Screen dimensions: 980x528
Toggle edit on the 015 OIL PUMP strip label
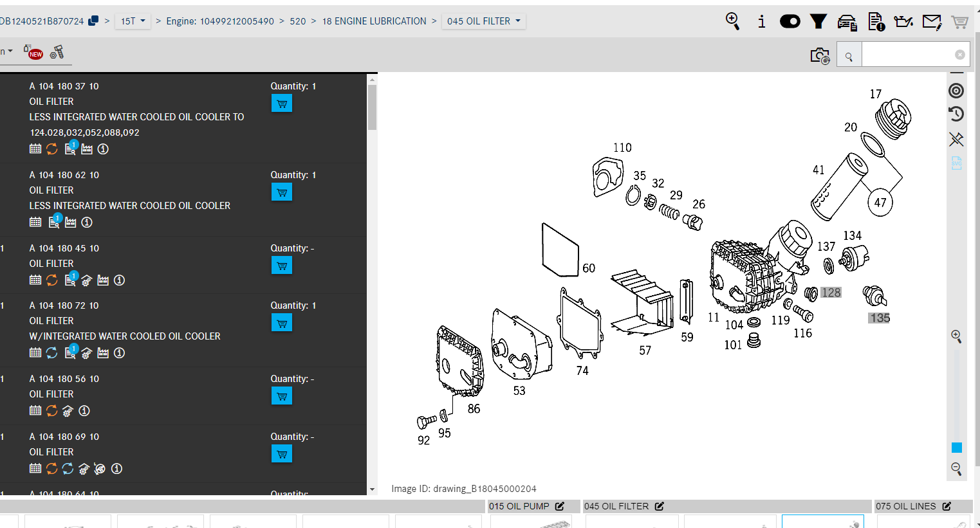(560, 507)
